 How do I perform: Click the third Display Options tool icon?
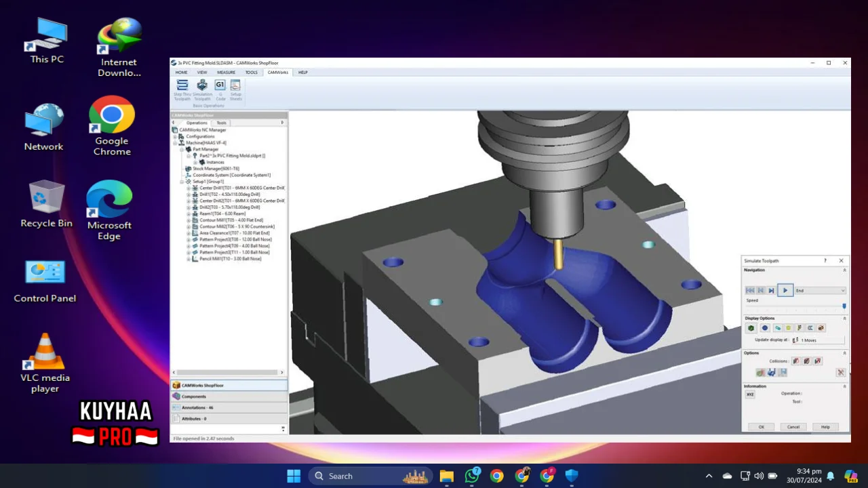click(778, 328)
